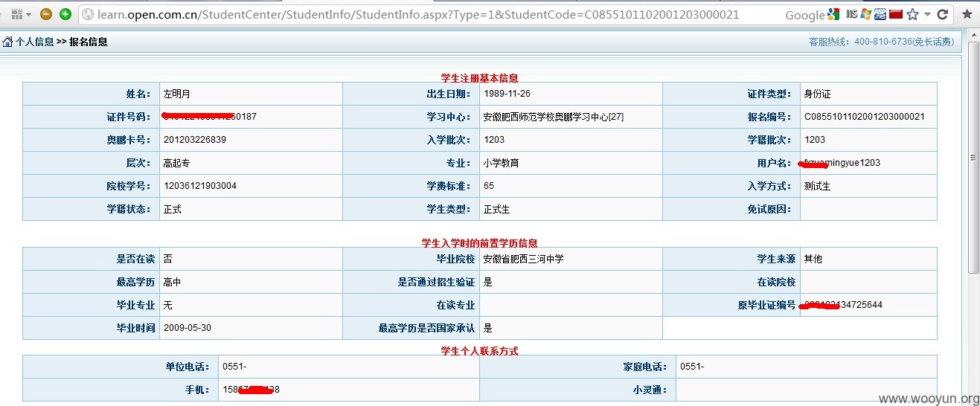Click registration number C0855101102001203000021 in table
This screenshot has height=406, width=980.
[864, 117]
